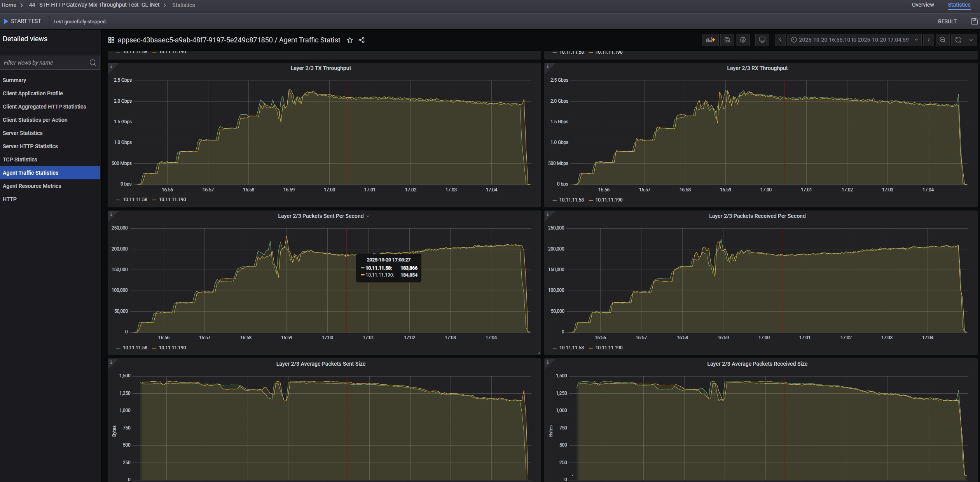
Task: Shift the time range backward with the left arrow
Action: (x=780, y=40)
